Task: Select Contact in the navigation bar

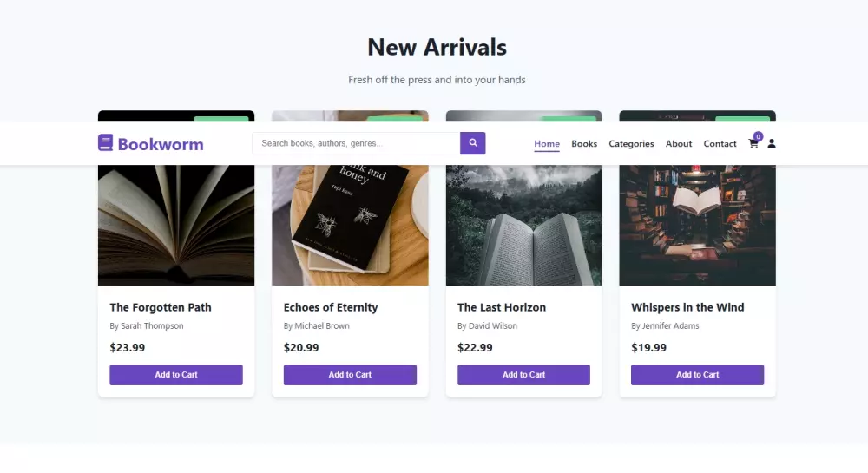Action: click(720, 144)
